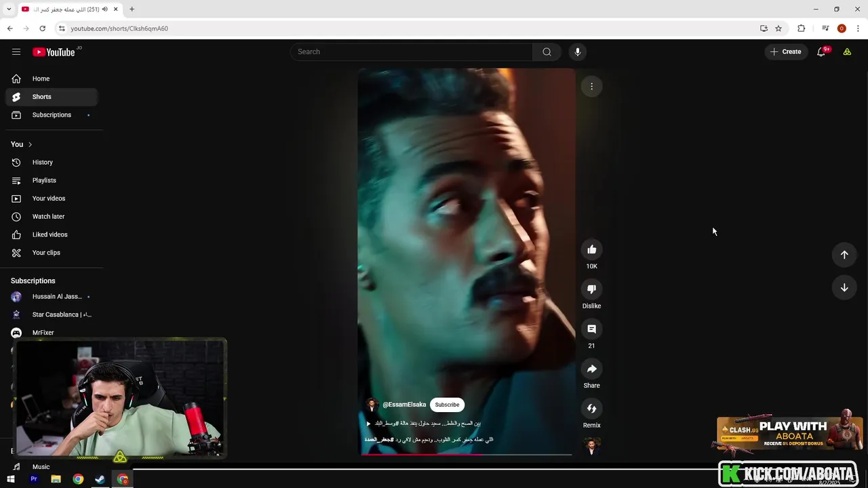868x488 pixels.
Task: Open a new Chrome tab
Action: 132,9
